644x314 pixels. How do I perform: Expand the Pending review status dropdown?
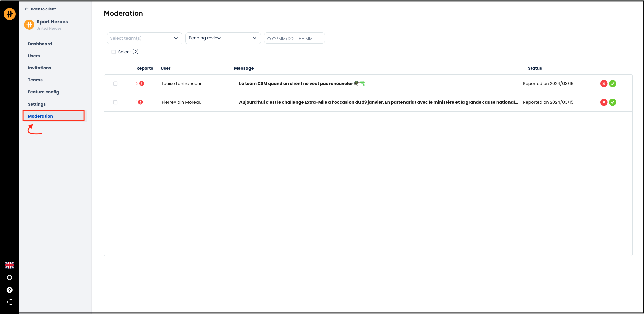tap(223, 38)
